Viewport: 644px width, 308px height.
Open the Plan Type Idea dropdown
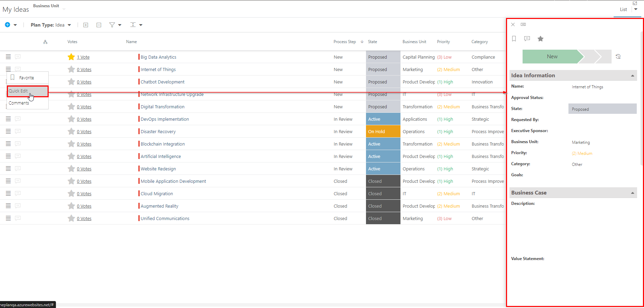(51, 25)
